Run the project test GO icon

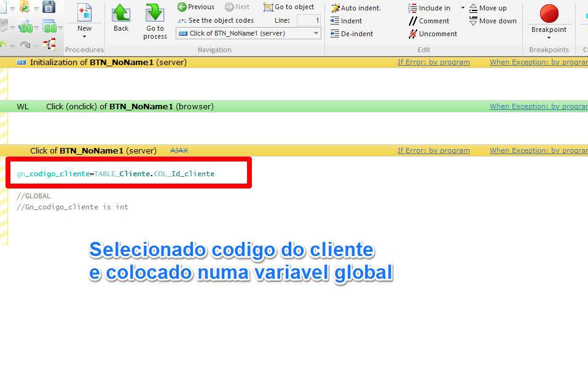tap(50, 27)
